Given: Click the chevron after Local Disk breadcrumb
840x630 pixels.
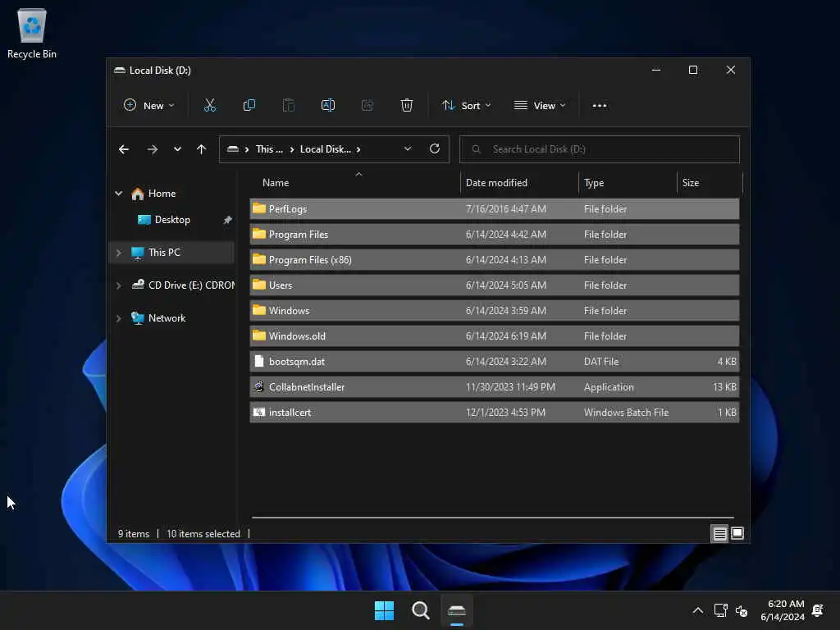Looking at the screenshot, I should (x=358, y=149).
